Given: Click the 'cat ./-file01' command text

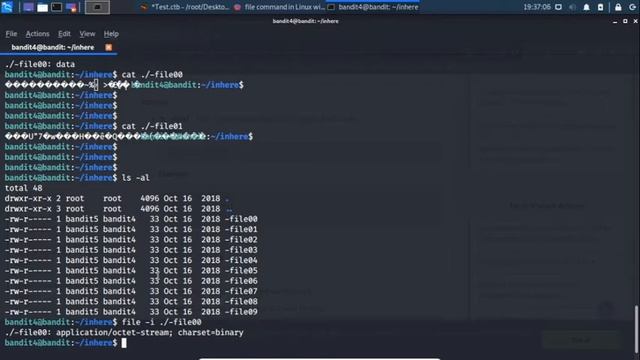Looking at the screenshot, I should tap(152, 126).
